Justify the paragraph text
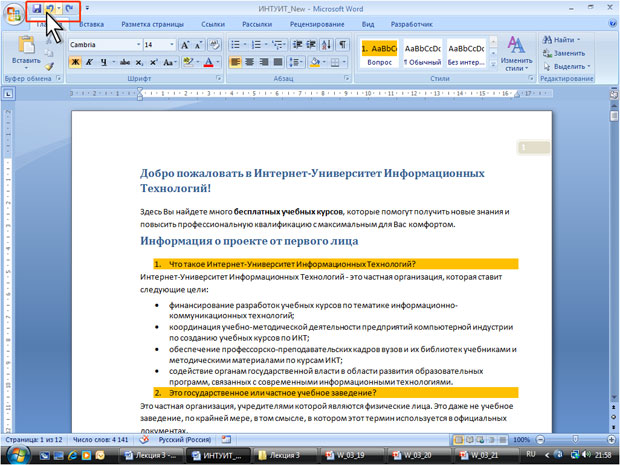Image resolution: width=620 pixels, height=465 pixels. click(x=278, y=62)
